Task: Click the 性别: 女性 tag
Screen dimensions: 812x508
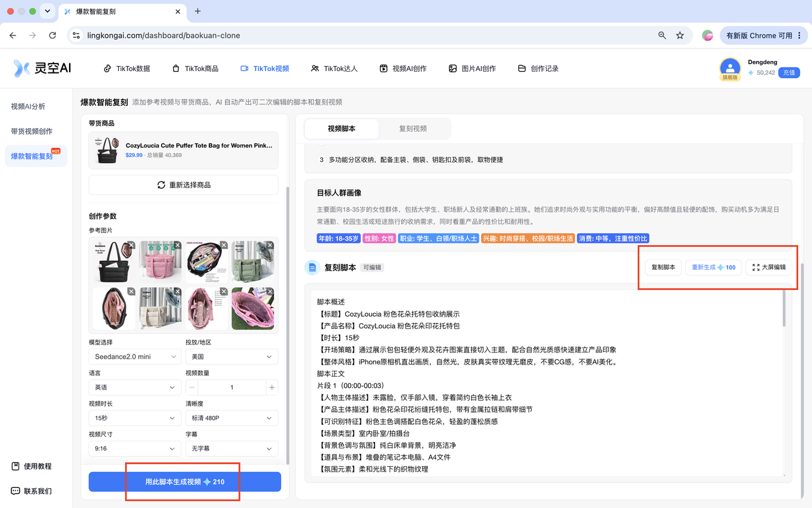Action: (379, 239)
